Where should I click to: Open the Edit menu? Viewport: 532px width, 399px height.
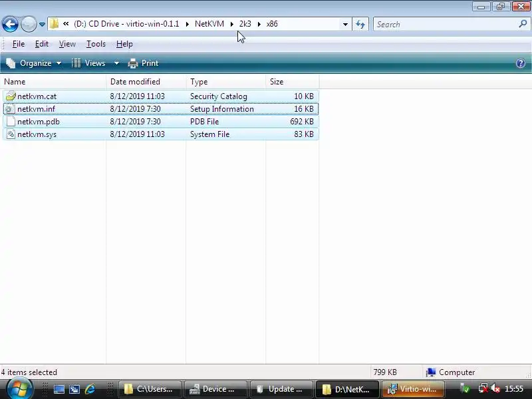[42, 44]
